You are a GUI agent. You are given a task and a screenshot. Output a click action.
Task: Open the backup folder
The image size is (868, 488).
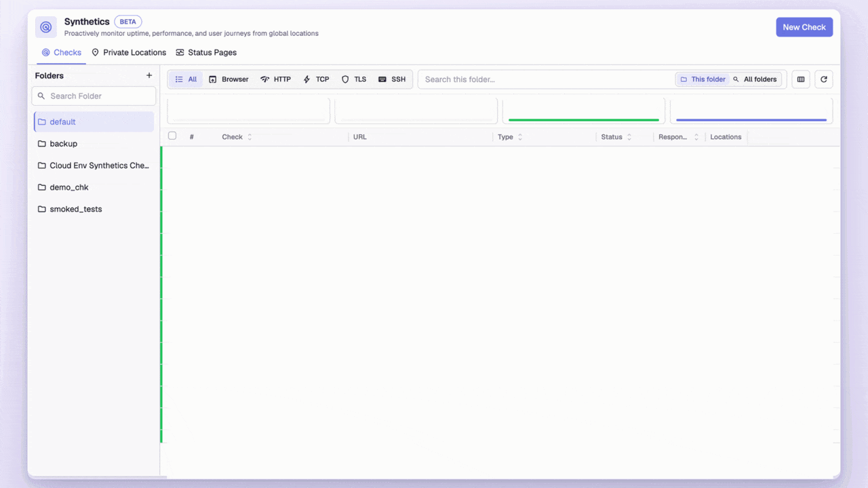pyautogui.click(x=94, y=144)
